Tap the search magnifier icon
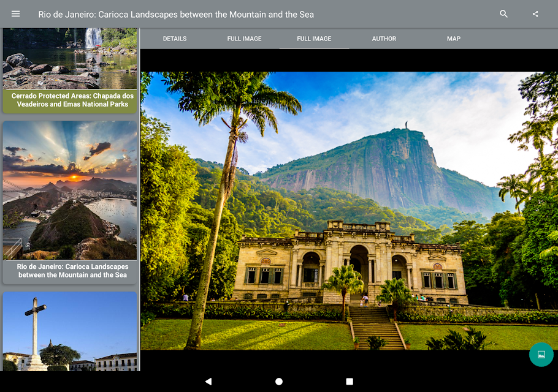This screenshot has width=558, height=392. pyautogui.click(x=503, y=14)
